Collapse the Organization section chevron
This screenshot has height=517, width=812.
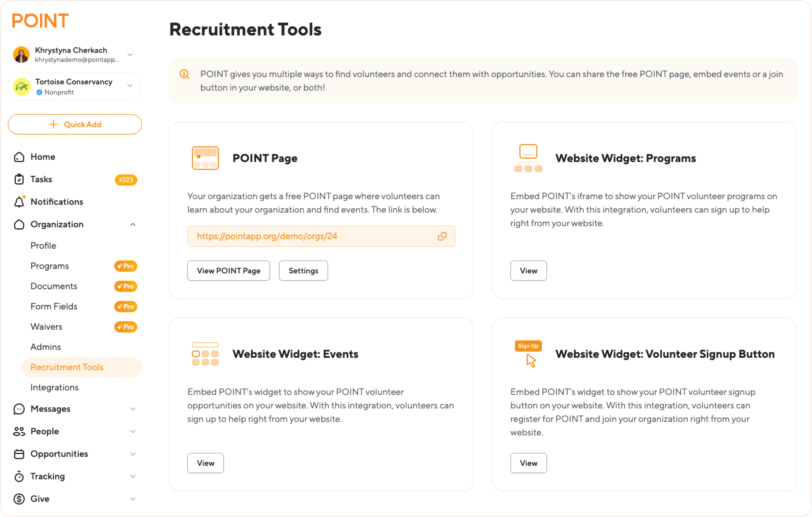(x=133, y=224)
